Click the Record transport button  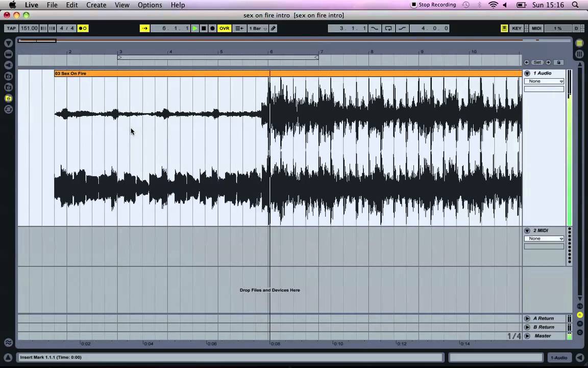point(212,28)
